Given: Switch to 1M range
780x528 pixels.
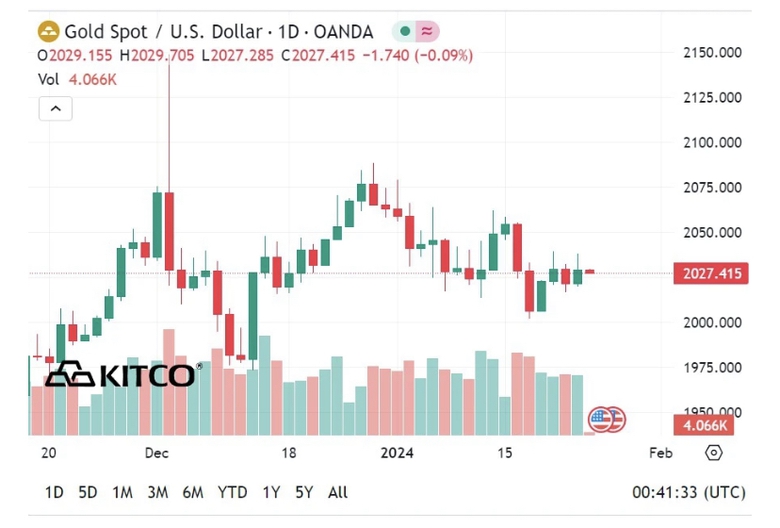Looking at the screenshot, I should [x=122, y=493].
